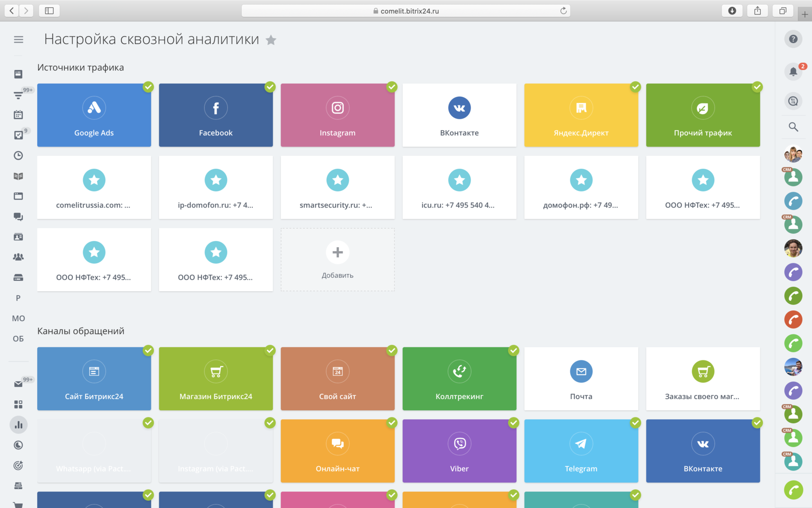This screenshot has width=812, height=508.
Task: Open the Р item in the left sidebar
Action: point(18,298)
